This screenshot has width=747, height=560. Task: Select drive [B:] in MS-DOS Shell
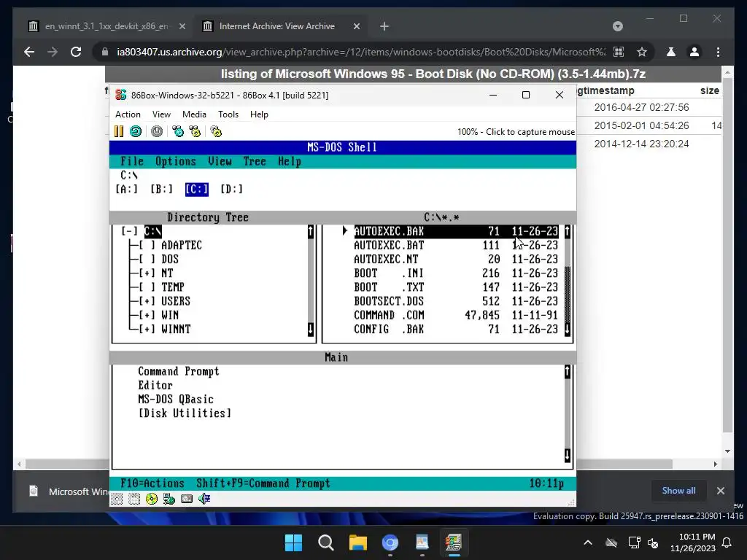click(x=161, y=189)
